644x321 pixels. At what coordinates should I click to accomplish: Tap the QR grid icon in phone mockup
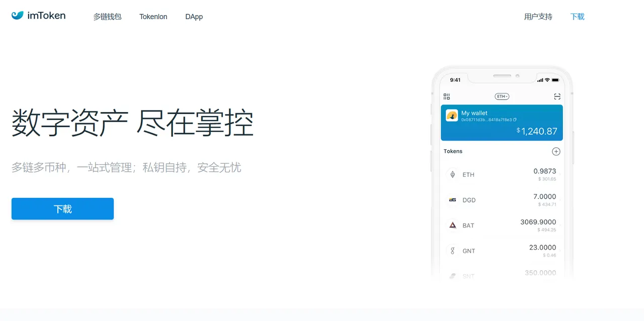coord(447,96)
